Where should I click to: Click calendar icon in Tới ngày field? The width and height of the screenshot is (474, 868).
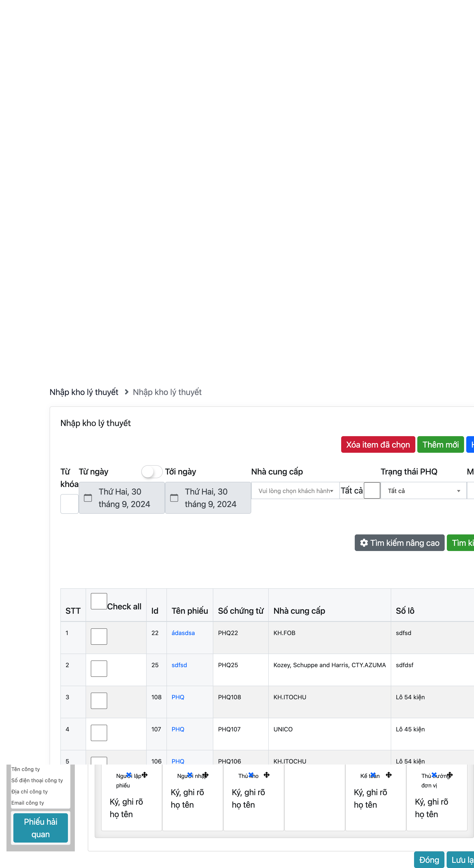(x=174, y=498)
